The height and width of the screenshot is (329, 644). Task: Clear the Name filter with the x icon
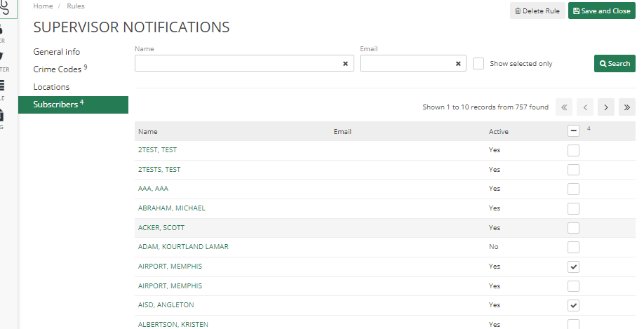pos(345,64)
